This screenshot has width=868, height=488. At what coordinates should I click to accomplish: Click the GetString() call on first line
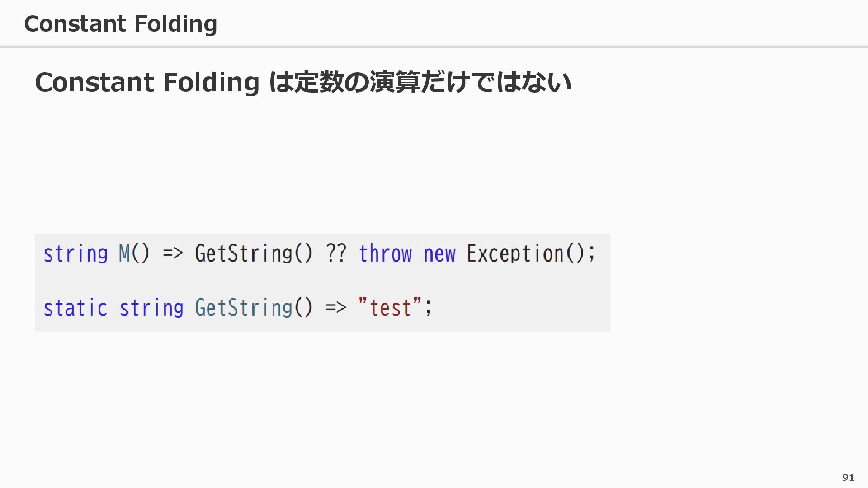253,254
